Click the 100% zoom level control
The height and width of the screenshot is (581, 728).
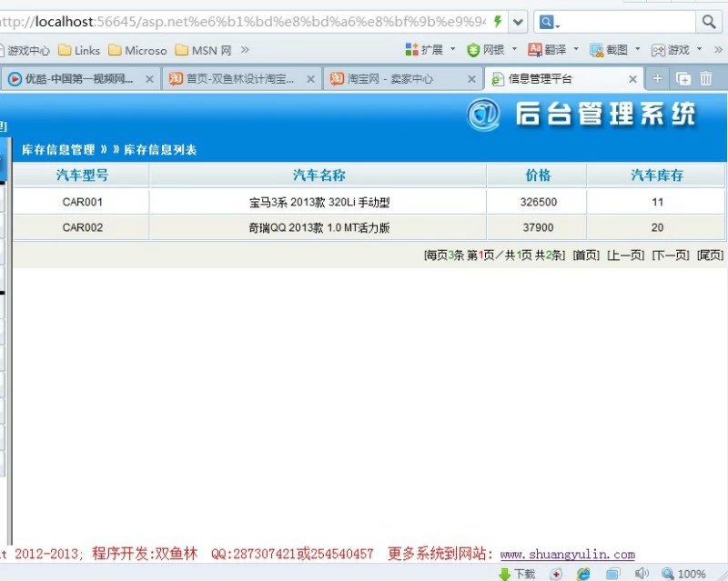point(684,574)
